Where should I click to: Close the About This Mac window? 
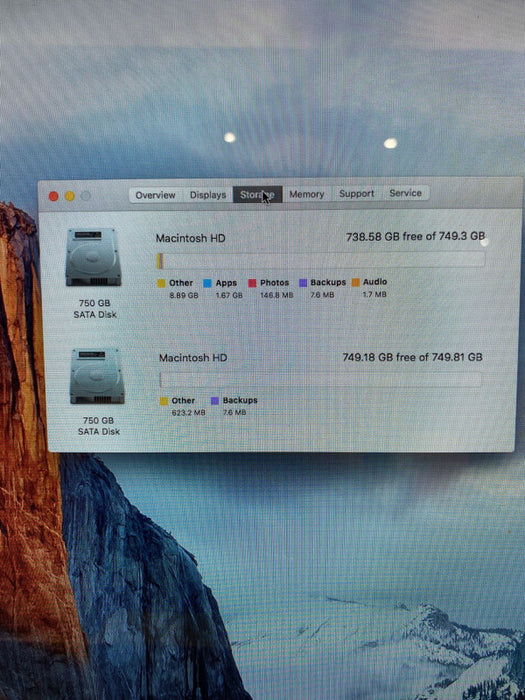coord(54,196)
